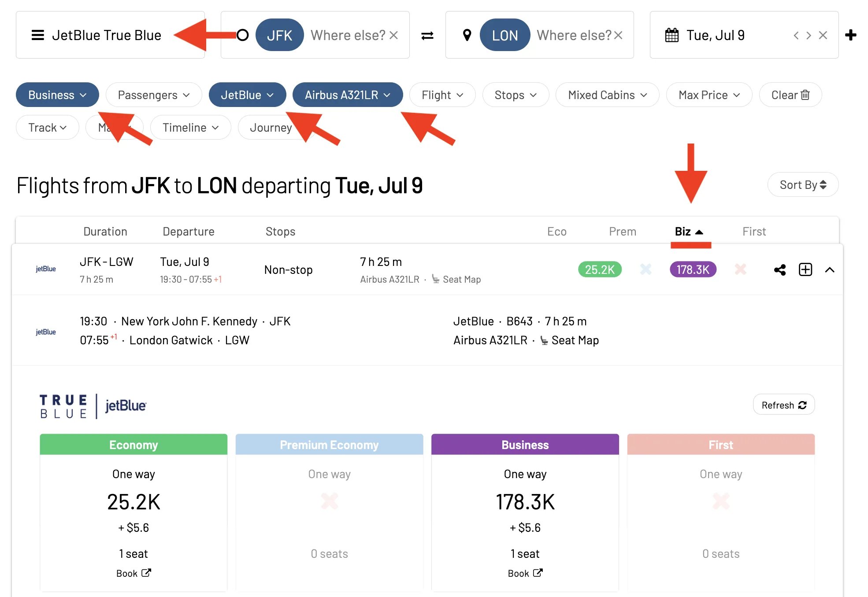Open the Max Price dropdown

(709, 95)
